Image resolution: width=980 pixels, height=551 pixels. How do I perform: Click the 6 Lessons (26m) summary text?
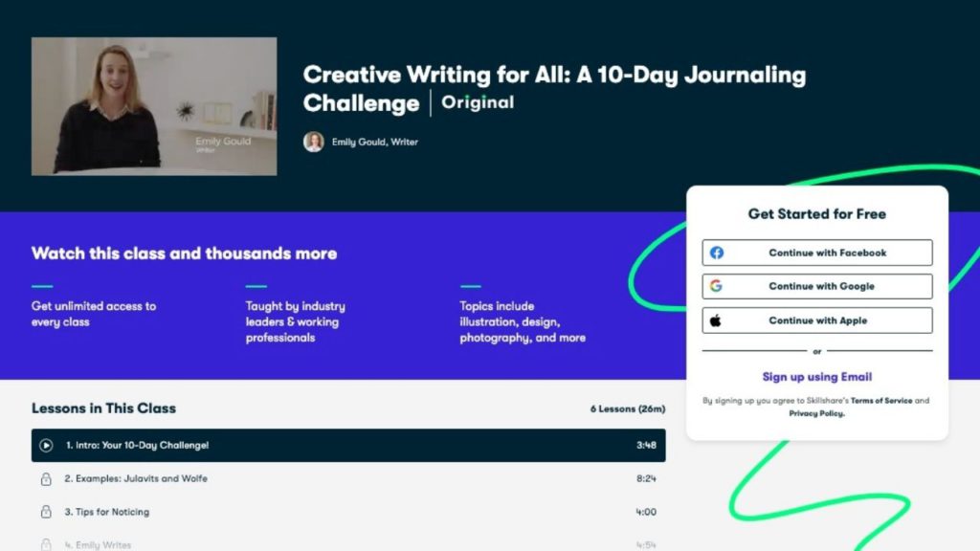tap(628, 408)
